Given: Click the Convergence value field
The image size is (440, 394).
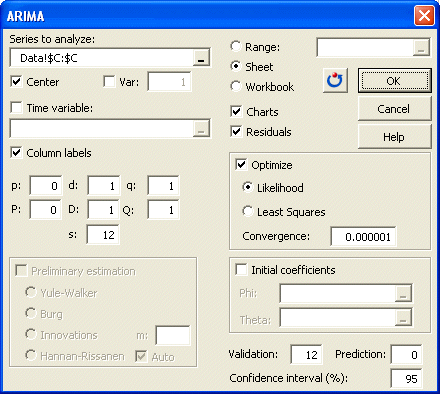Looking at the screenshot, I should click(x=363, y=237).
